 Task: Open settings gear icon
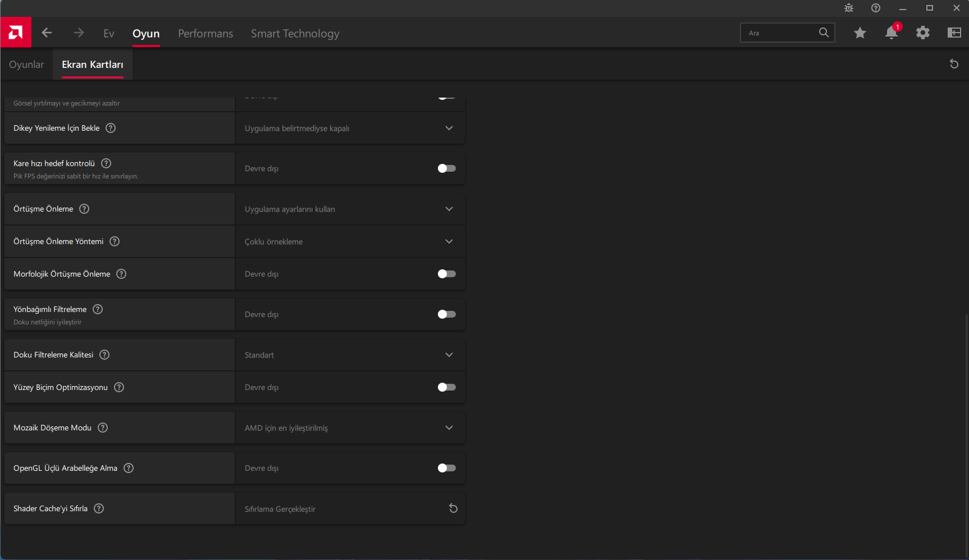[922, 33]
